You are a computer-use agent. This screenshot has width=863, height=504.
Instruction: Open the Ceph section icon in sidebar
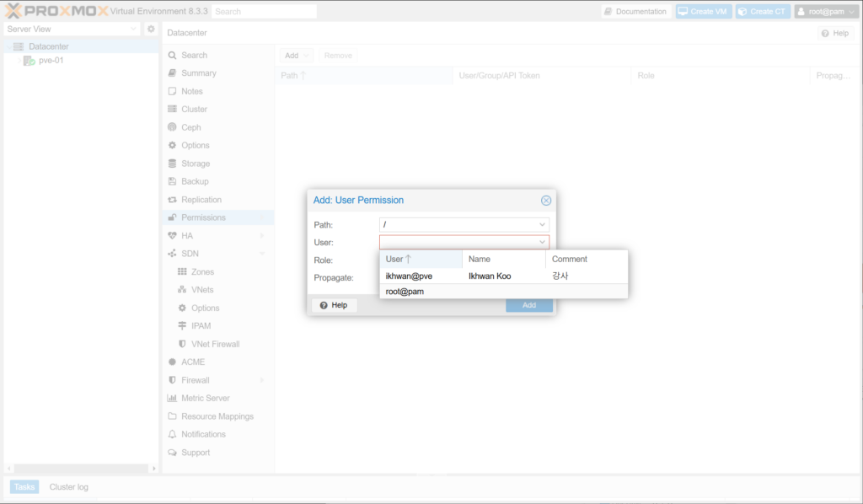[x=173, y=127]
